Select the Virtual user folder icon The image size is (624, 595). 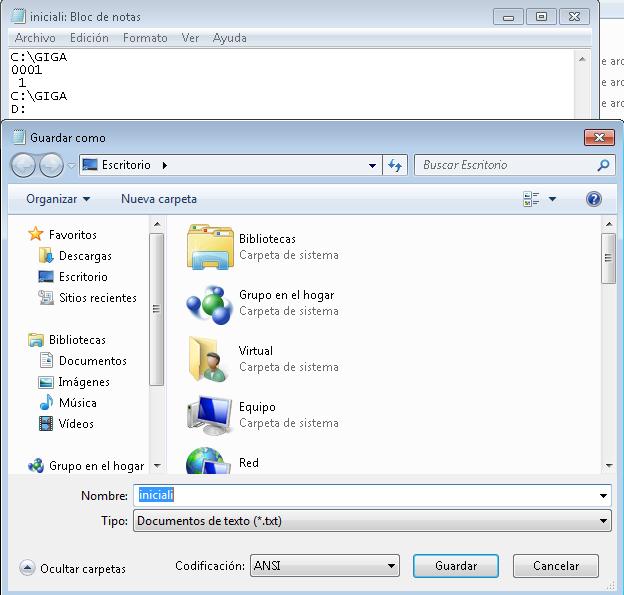209,359
